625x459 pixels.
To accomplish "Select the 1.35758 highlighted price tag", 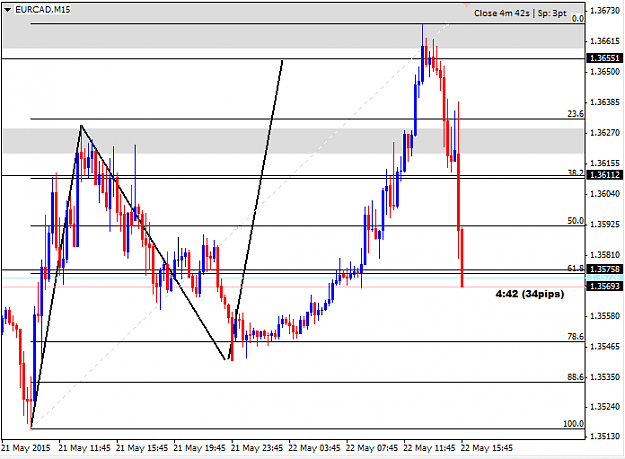I will pyautogui.click(x=605, y=269).
